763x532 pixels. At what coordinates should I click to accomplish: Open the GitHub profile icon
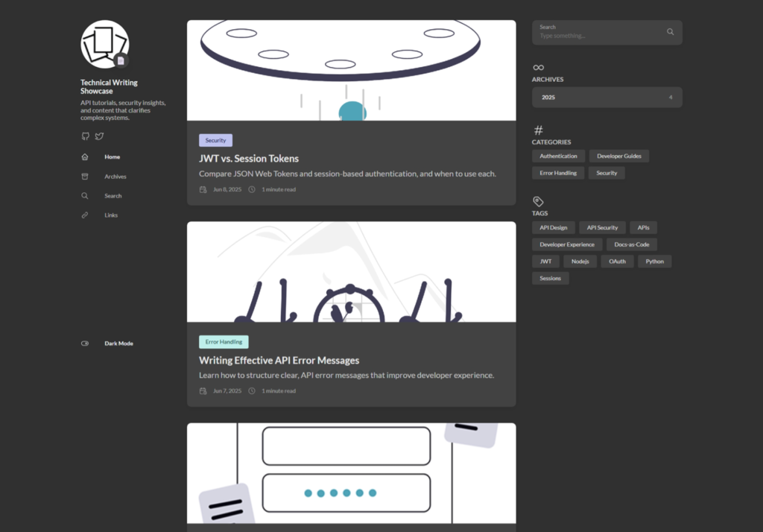click(x=85, y=136)
